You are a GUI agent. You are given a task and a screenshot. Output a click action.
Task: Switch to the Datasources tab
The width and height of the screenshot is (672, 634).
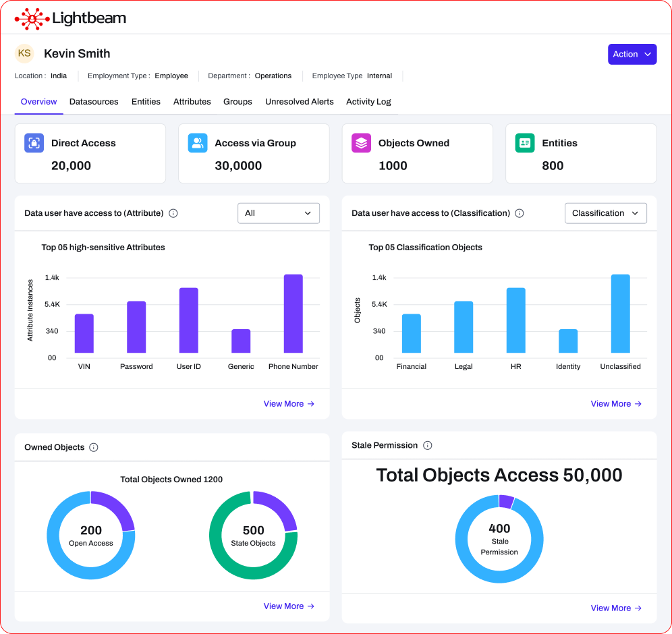click(94, 102)
